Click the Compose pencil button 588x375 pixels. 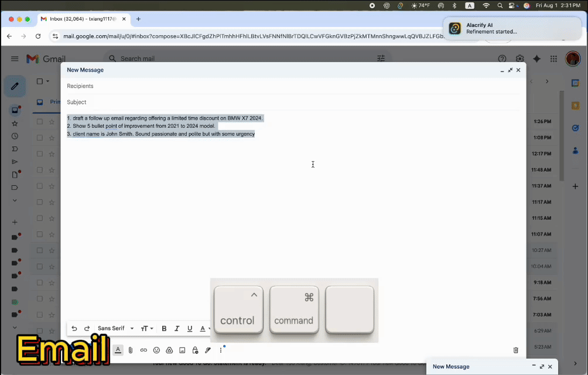[x=15, y=86]
